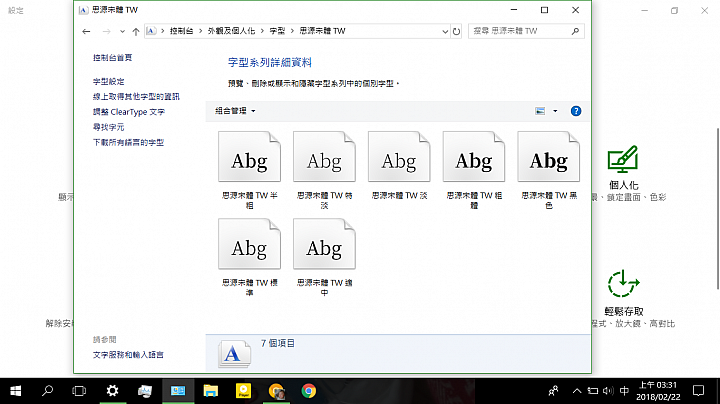The height and width of the screenshot is (404, 720).
Task: Navigate to 外觀及個人化 breadcrumb
Action: point(231,31)
